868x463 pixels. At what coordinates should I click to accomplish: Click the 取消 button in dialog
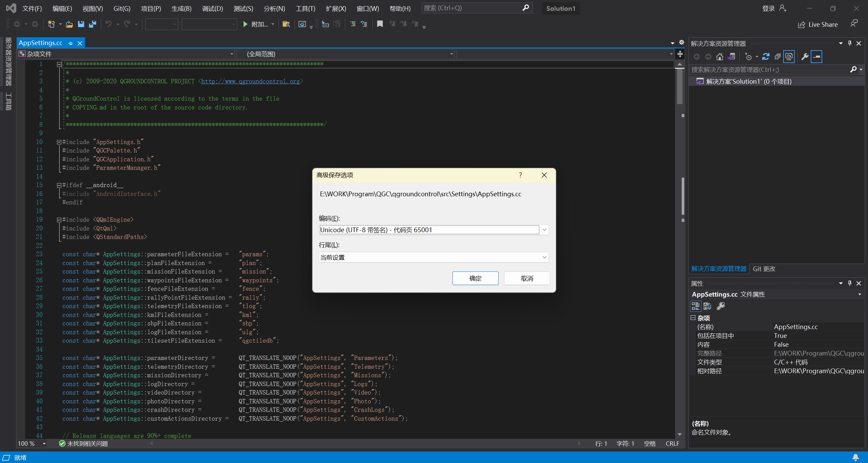(x=527, y=278)
